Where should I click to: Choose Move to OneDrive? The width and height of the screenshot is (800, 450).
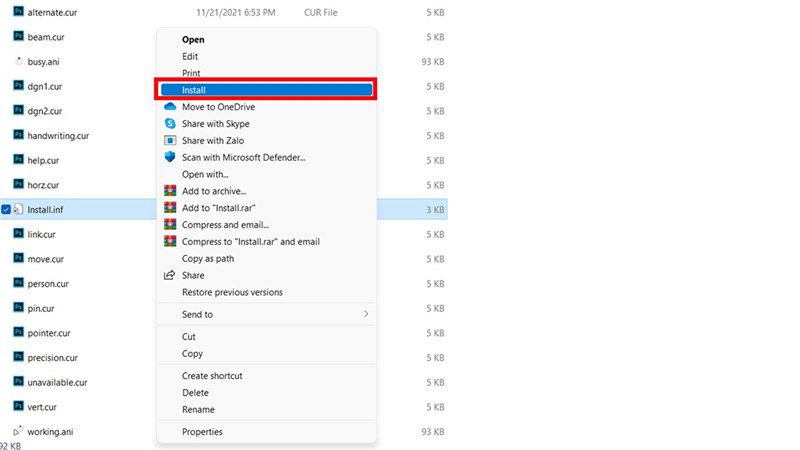coord(218,107)
